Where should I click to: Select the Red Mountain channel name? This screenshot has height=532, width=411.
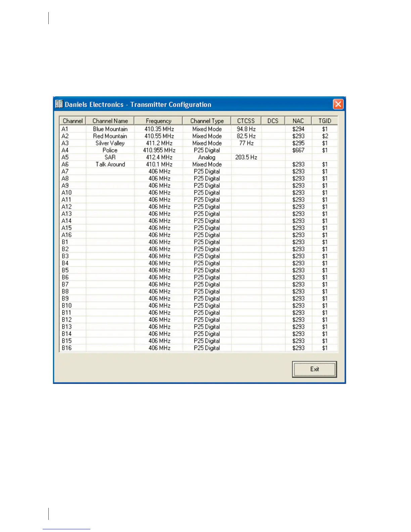(110, 136)
